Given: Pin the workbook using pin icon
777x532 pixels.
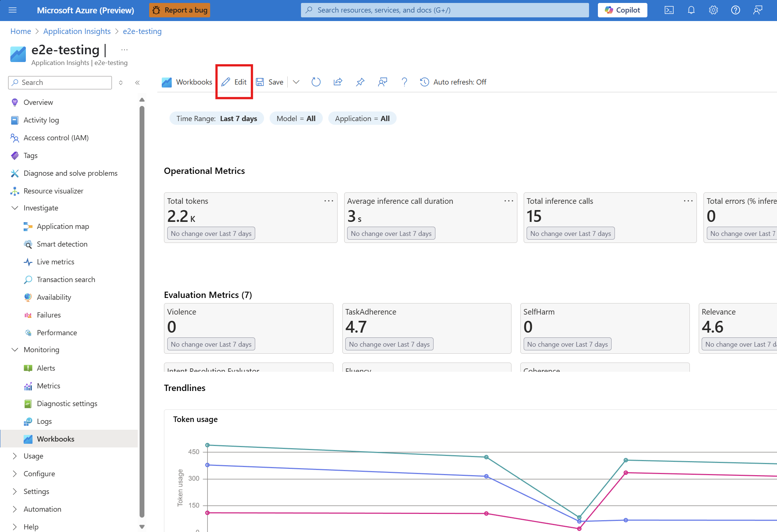Looking at the screenshot, I should pyautogui.click(x=360, y=82).
